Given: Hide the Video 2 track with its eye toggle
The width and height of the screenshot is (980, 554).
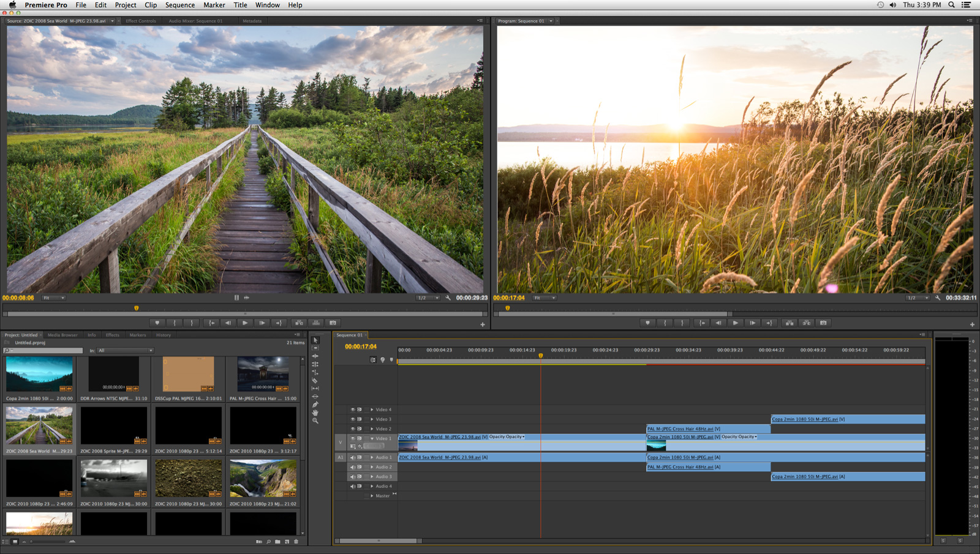Looking at the screenshot, I should [352, 428].
